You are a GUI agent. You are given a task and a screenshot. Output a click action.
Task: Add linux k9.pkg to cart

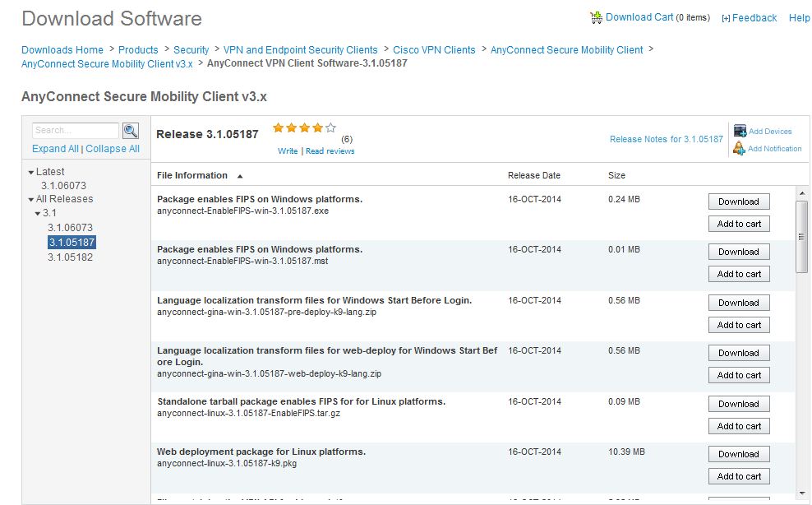(739, 476)
